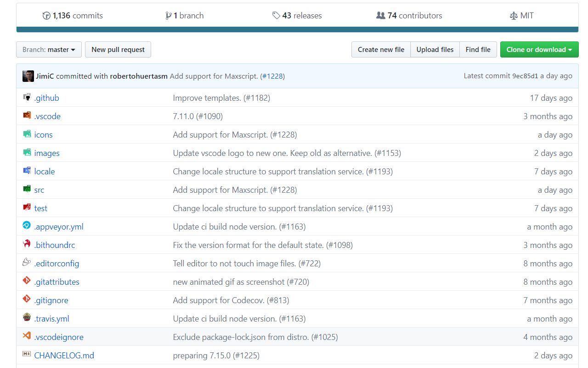The width and height of the screenshot is (588, 368).
Task: Click the .gitattributes git icon
Action: point(27,281)
